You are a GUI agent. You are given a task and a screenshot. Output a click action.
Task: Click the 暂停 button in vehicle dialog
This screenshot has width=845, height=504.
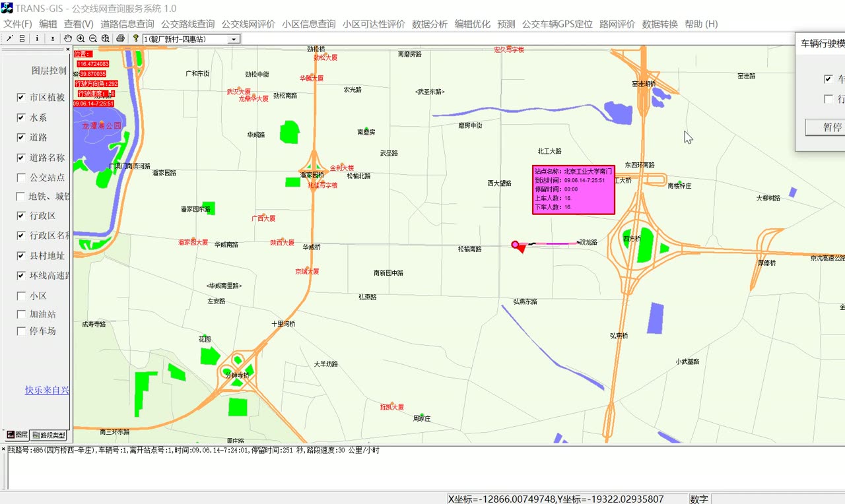(x=825, y=127)
